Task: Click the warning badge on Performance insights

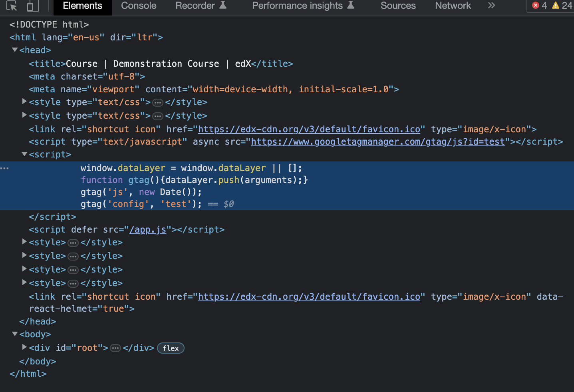Action: 351,5
